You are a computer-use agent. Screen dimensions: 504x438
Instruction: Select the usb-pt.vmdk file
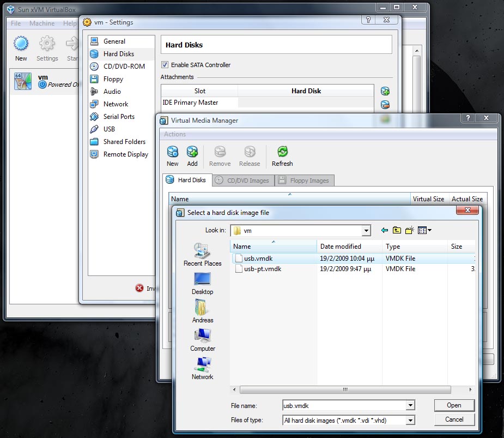tap(262, 269)
